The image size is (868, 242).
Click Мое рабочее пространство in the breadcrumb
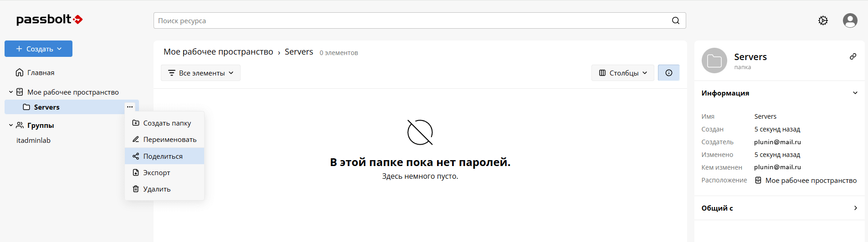coord(218,52)
